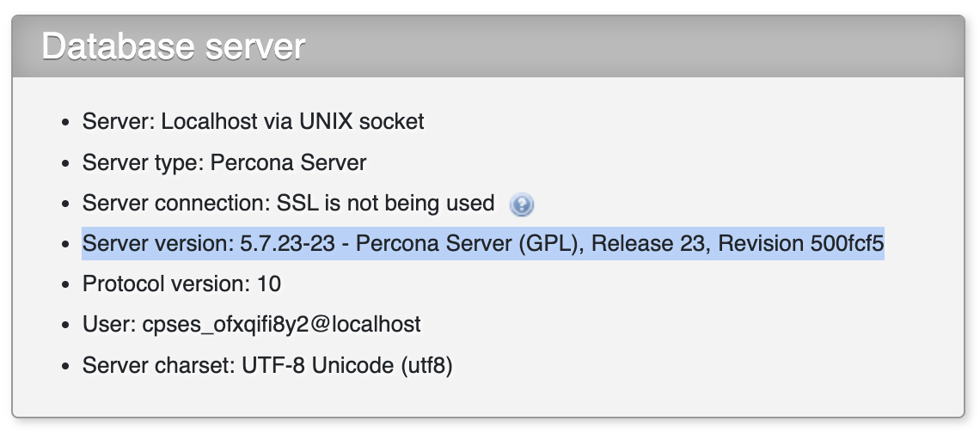This screenshot has width=980, height=433.
Task: Click the highlighted "Server version:" label
Action: click(154, 244)
